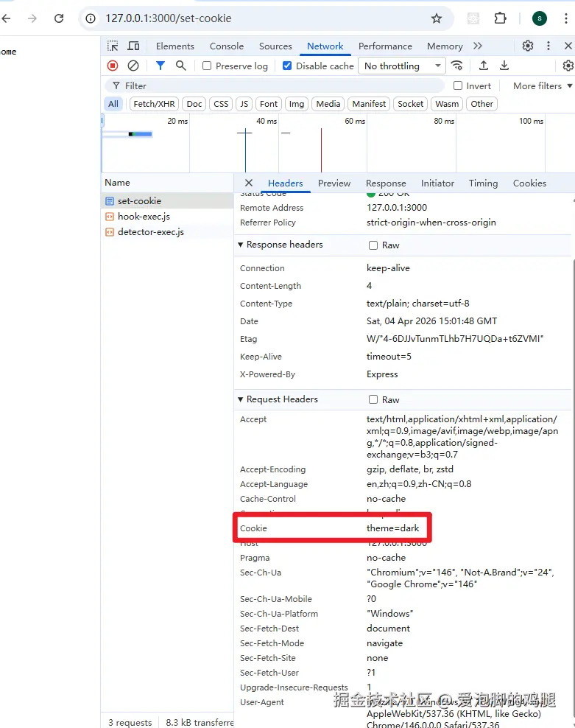Viewport: 575px width, 728px height.
Task: Open the No throttling dropdown
Action: coord(402,66)
